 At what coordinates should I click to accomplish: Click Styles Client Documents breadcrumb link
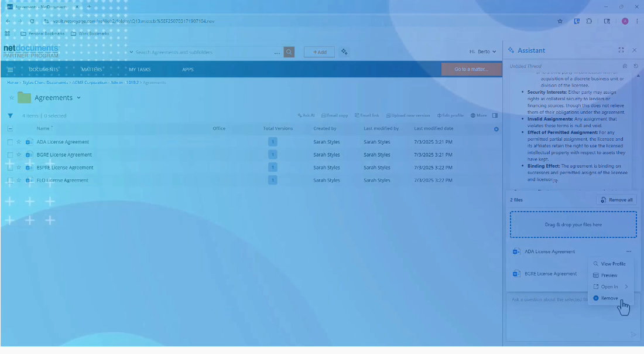45,83
